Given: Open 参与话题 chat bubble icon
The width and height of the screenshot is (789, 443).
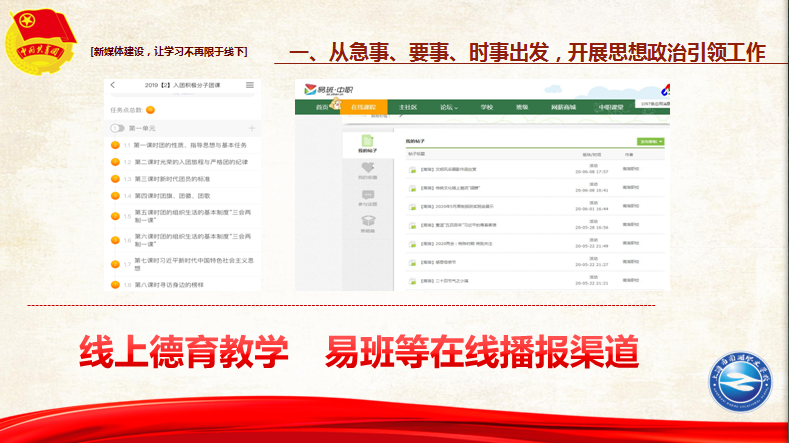Looking at the screenshot, I should coord(368,197).
